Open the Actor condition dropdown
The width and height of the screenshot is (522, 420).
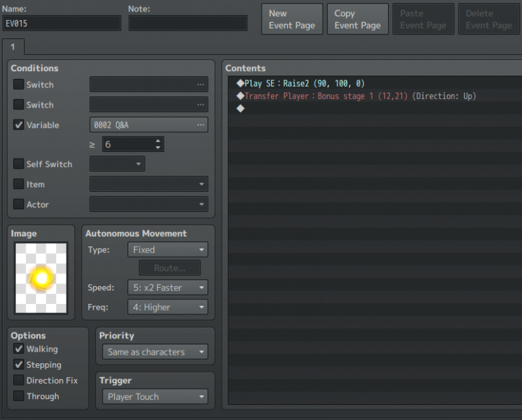tap(149, 204)
